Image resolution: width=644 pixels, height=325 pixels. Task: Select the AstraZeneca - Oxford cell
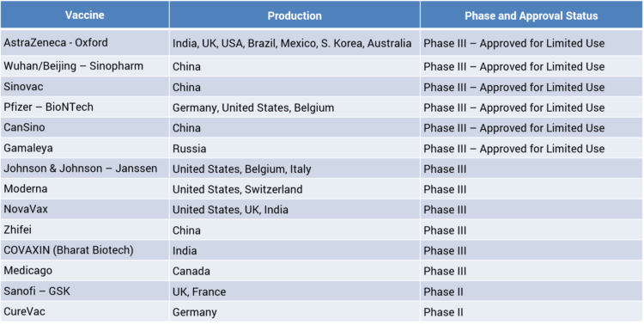point(85,43)
